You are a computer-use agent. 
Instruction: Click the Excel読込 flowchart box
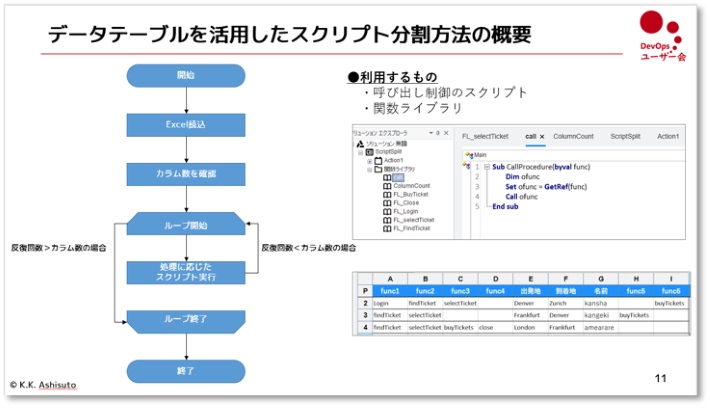point(185,124)
